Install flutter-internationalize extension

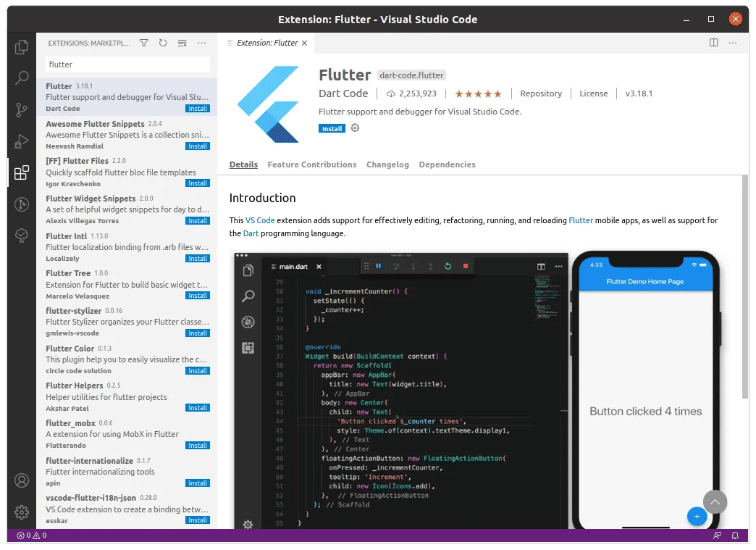(198, 483)
